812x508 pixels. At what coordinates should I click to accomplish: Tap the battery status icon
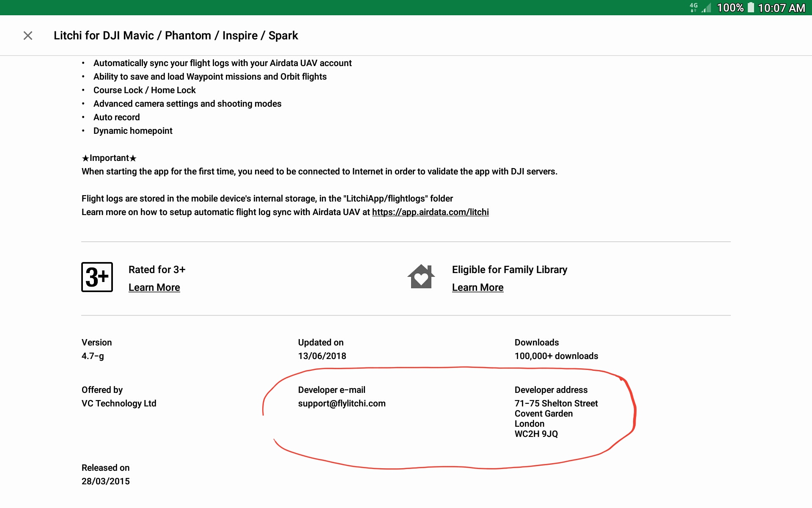751,7
